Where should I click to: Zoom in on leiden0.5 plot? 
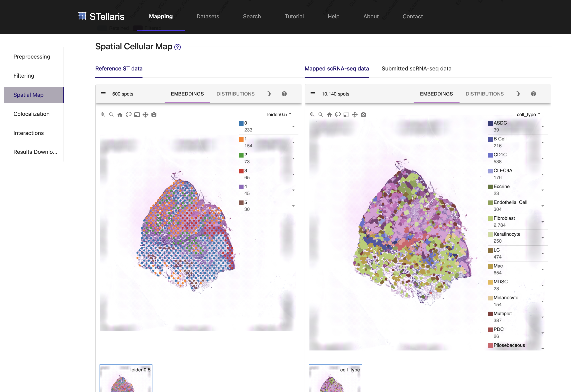point(103,114)
